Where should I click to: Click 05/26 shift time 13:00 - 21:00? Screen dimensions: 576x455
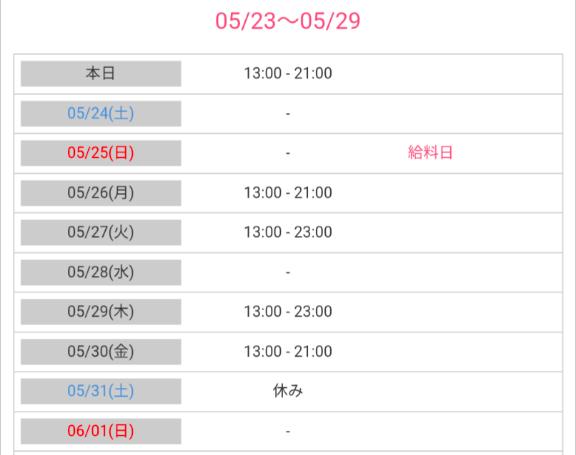pos(288,192)
